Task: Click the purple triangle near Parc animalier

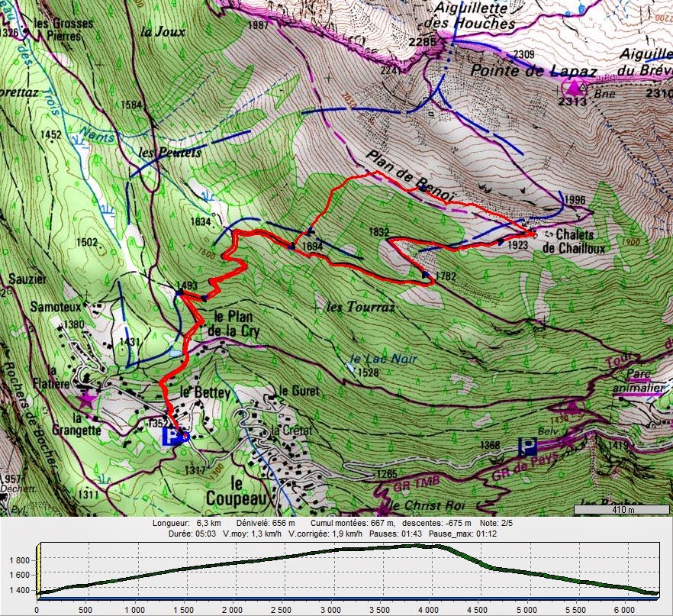Action: [x=573, y=407]
